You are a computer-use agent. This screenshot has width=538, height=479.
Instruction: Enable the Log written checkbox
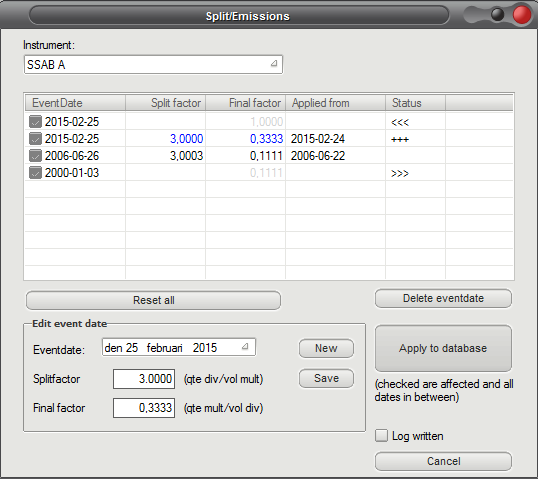[x=381, y=435]
